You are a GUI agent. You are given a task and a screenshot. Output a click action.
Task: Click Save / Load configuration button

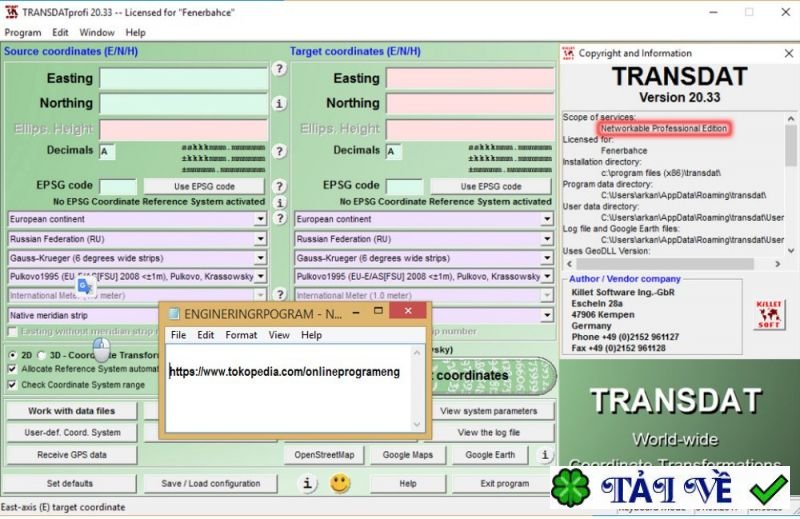tap(211, 483)
